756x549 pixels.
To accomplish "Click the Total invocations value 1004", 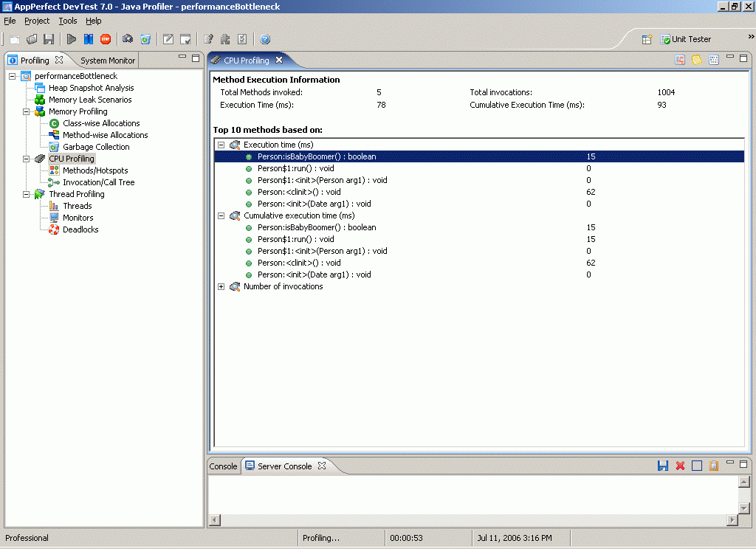I will 666,92.
